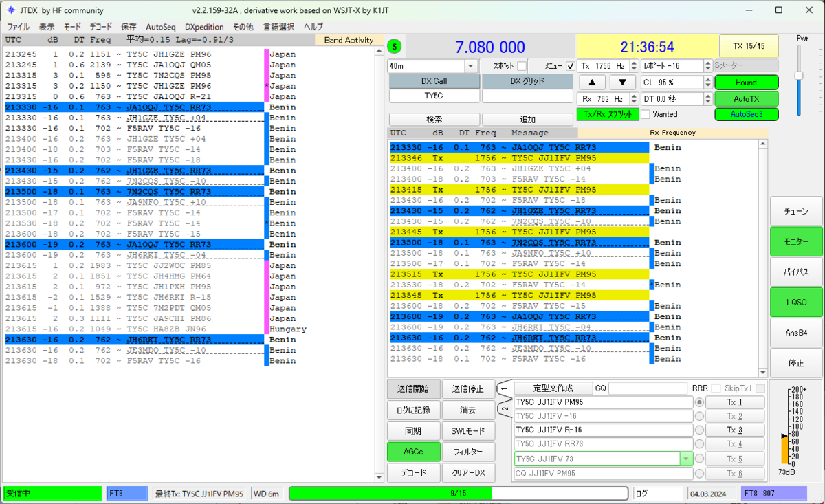Select the Tx 3 radio button
Image resolution: width=825 pixels, height=504 pixels.
[700, 430]
